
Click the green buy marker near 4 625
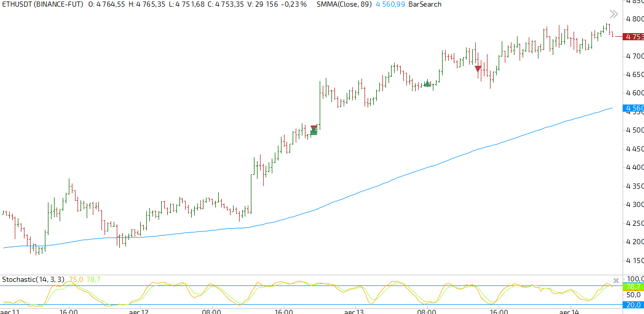[428, 83]
